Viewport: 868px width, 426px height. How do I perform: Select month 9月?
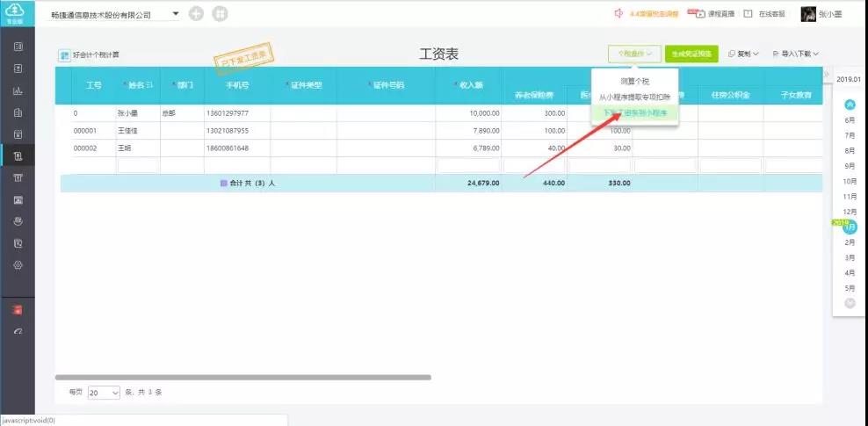tap(850, 166)
